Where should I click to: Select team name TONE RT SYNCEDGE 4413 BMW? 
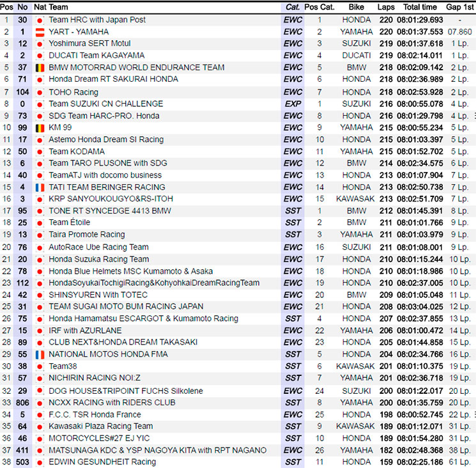[110, 211]
